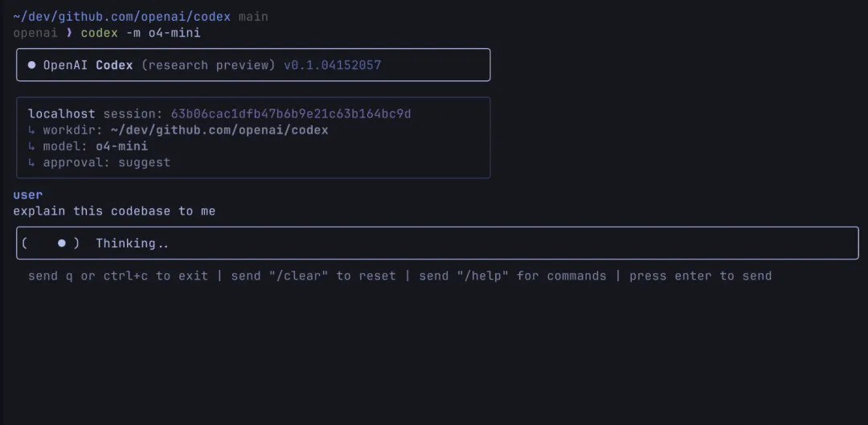Click the main git branch label
The width and height of the screenshot is (868, 425).
(253, 17)
